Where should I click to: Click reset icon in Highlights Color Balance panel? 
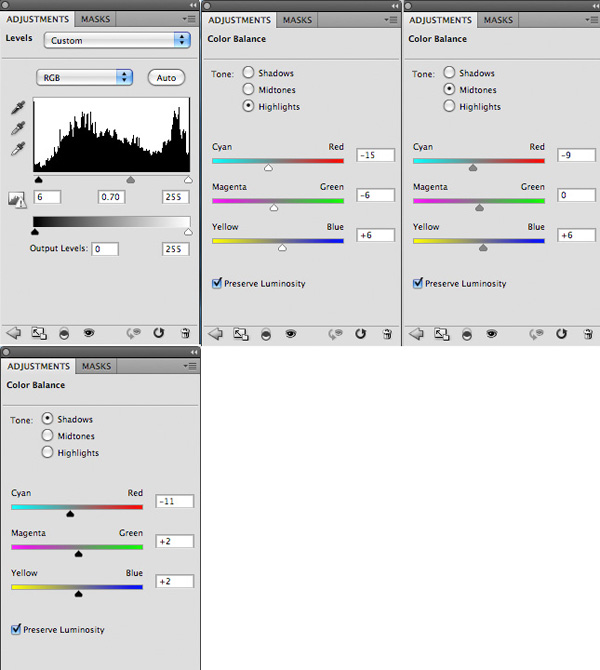point(361,334)
